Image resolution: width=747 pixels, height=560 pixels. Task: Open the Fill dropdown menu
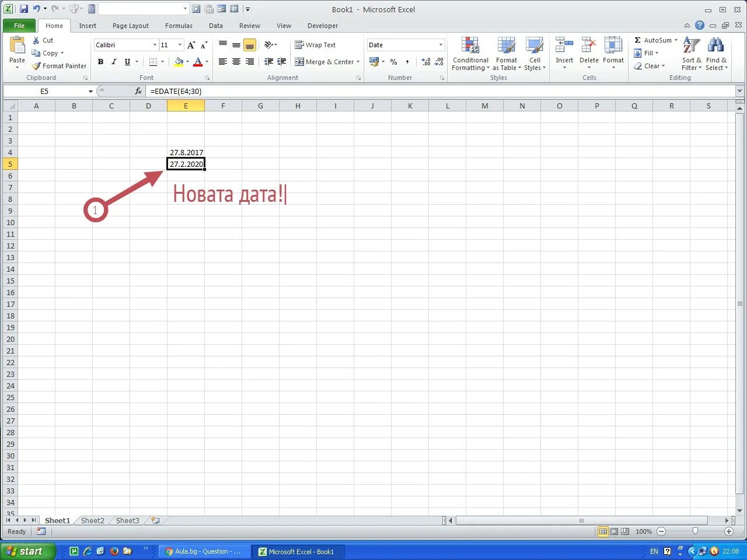click(647, 53)
